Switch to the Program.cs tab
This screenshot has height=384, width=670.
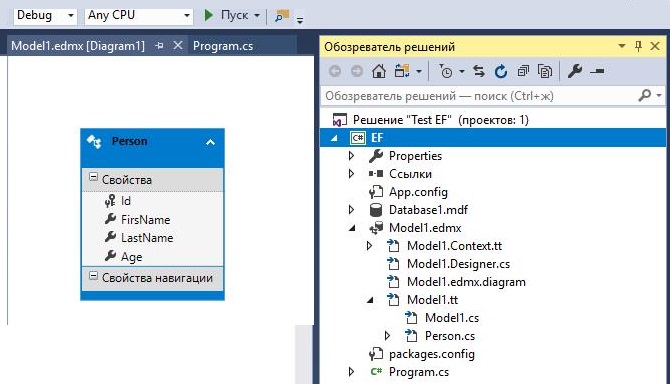[x=223, y=46]
